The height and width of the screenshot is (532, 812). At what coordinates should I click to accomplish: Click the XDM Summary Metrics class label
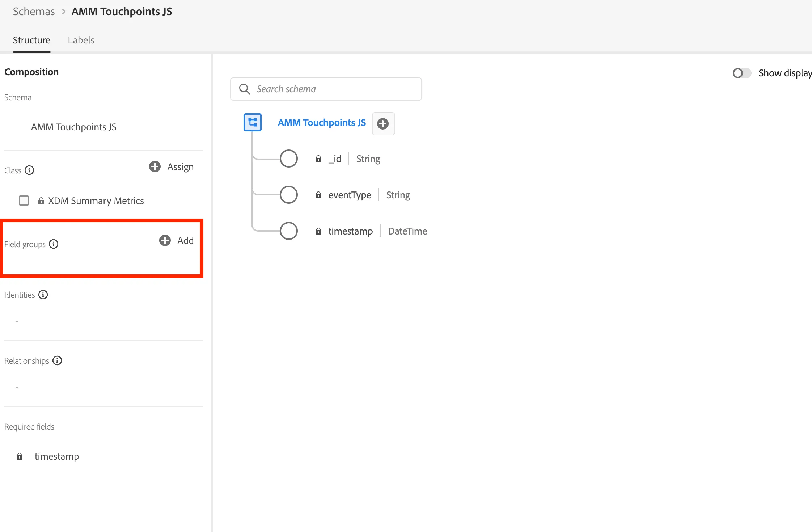(96, 201)
